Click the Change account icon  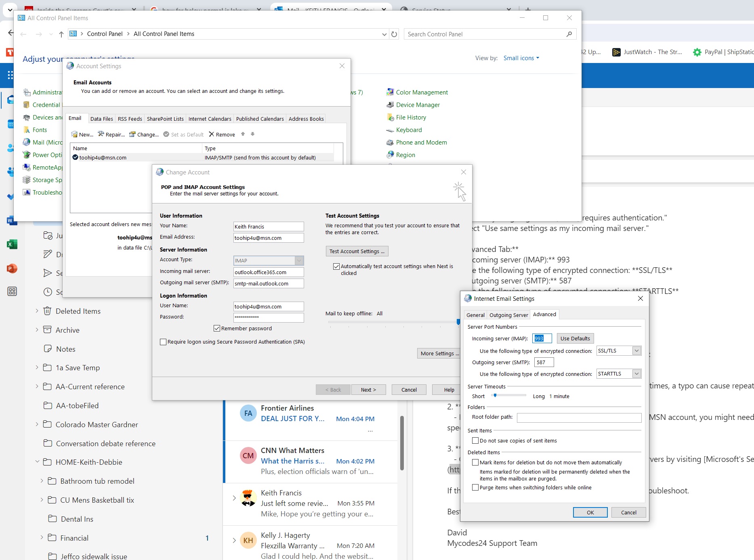(x=132, y=134)
